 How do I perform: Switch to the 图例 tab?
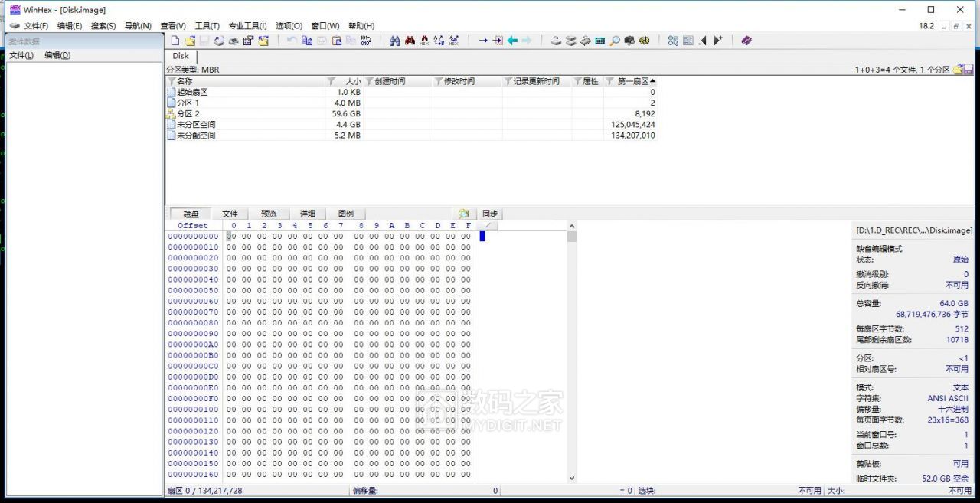click(x=346, y=214)
